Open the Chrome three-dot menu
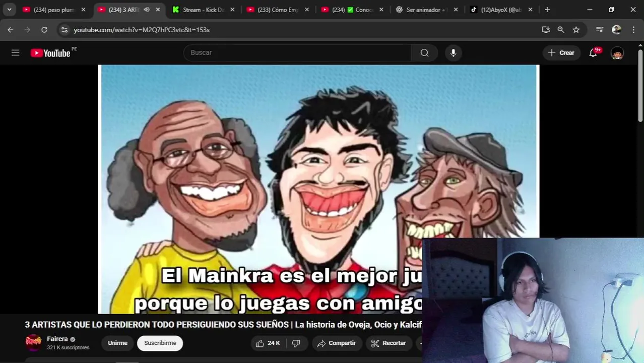The image size is (644, 363). [x=633, y=30]
